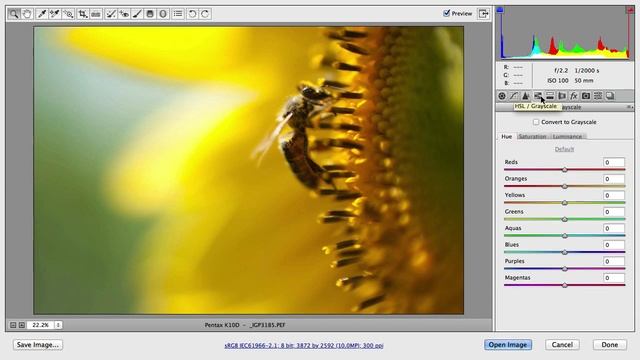This screenshot has height=360, width=640.
Task: Select the Red Eye Removal tool
Action: pyautogui.click(x=124, y=14)
